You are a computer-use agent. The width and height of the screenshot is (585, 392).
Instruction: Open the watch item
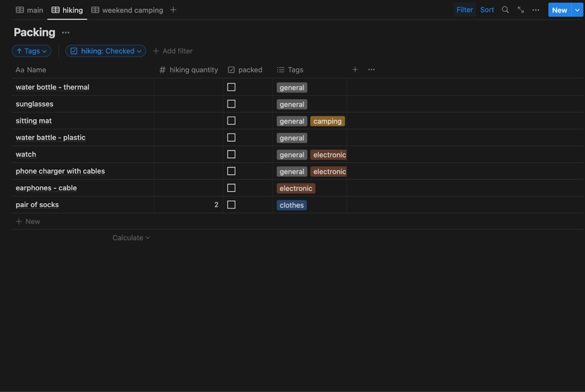coord(26,154)
